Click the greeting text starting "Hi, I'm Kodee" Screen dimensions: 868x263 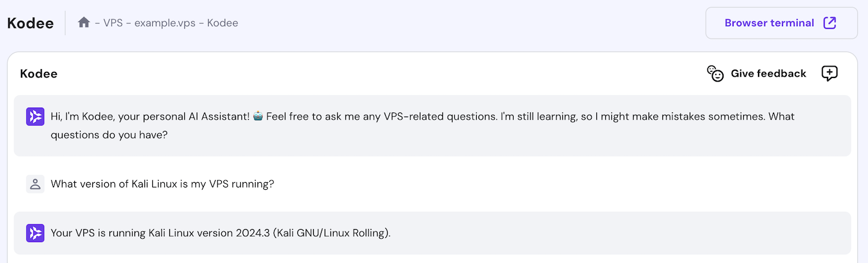(150, 117)
